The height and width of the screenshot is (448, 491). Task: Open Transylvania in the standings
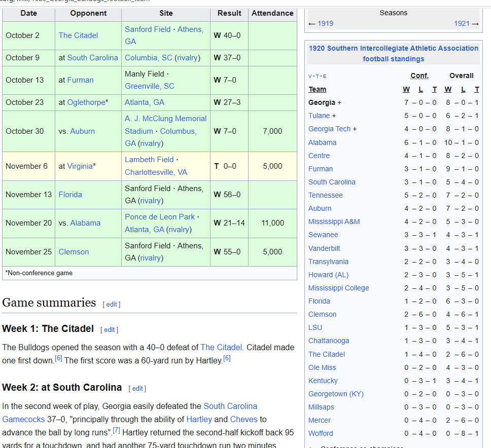pos(328,262)
